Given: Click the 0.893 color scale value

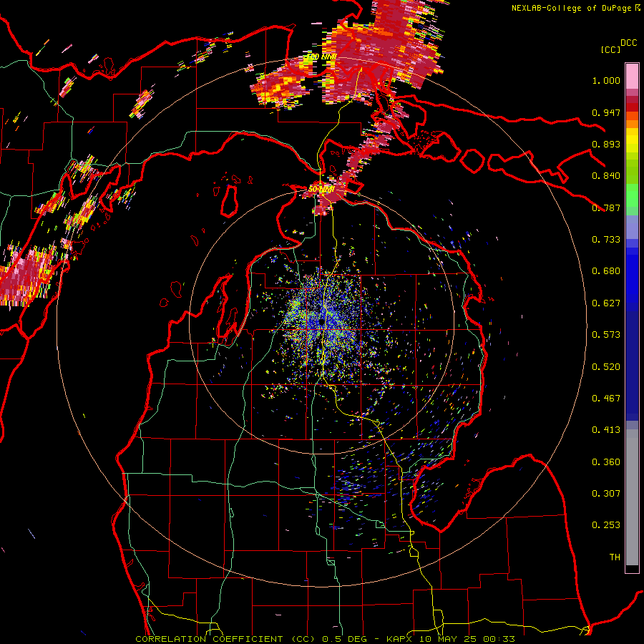Looking at the screenshot, I should 606,144.
